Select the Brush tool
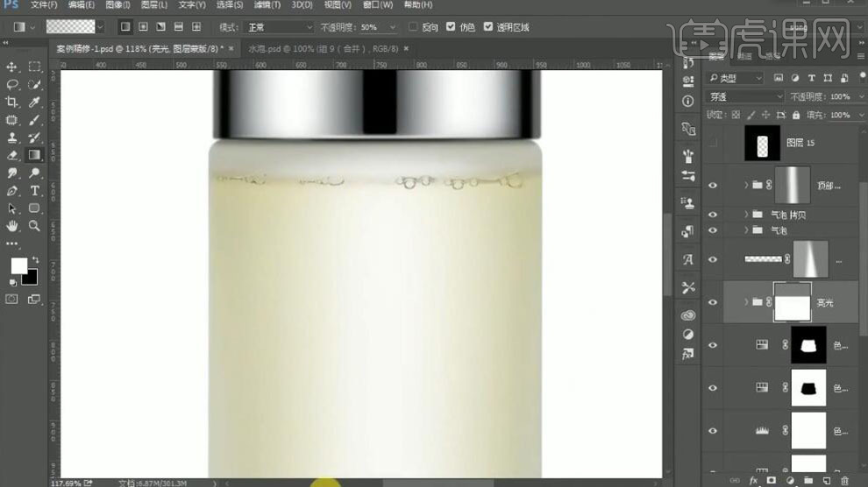 (34, 120)
